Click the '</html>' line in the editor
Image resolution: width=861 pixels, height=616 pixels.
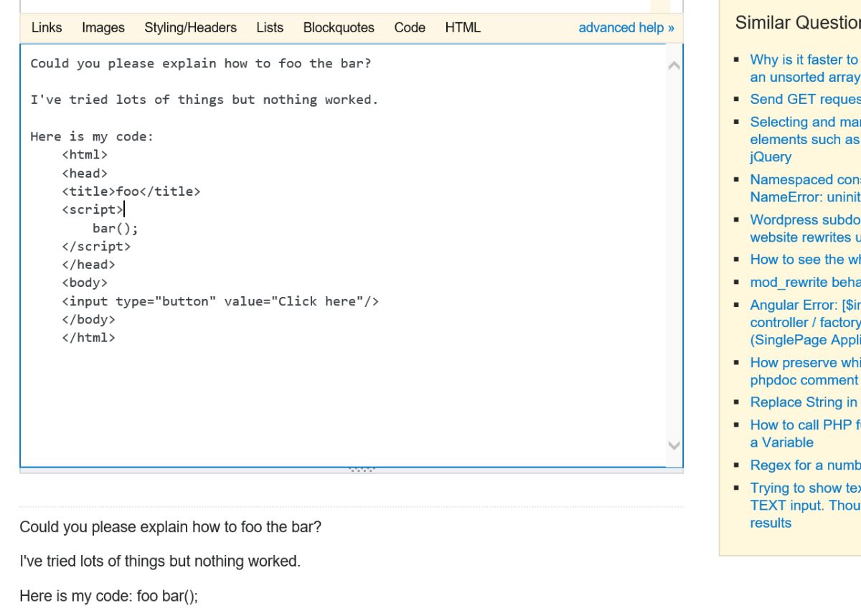click(x=88, y=338)
